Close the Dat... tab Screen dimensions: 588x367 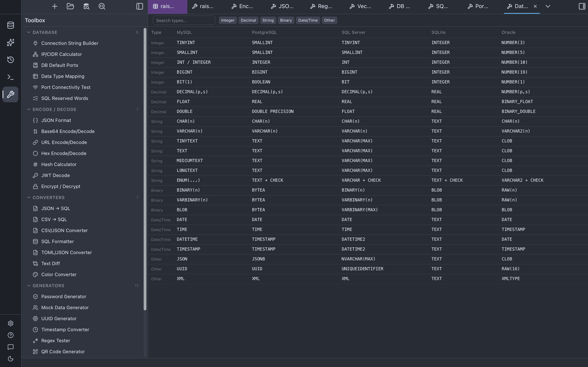click(x=535, y=6)
